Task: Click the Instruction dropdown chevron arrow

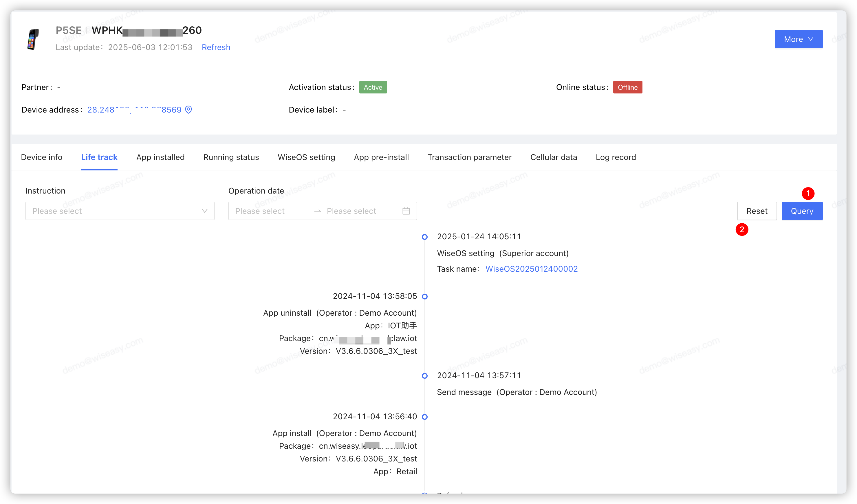Action: (x=204, y=211)
